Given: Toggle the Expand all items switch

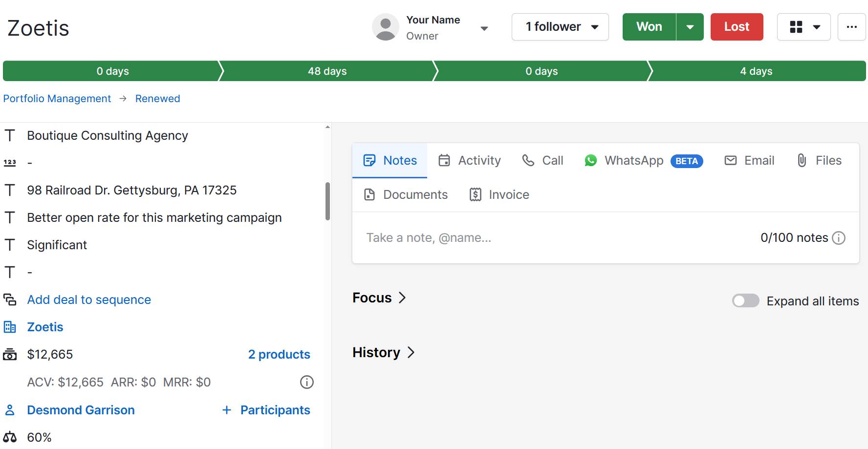Looking at the screenshot, I should click(x=746, y=300).
